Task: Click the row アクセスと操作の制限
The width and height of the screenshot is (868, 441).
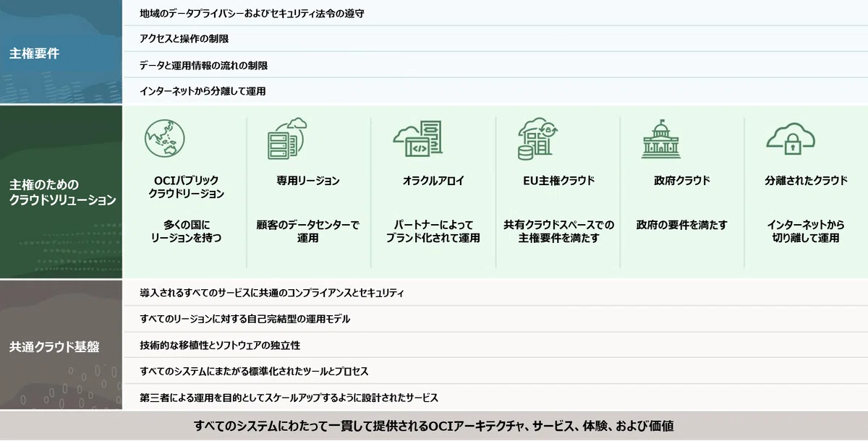Action: click(x=495, y=39)
